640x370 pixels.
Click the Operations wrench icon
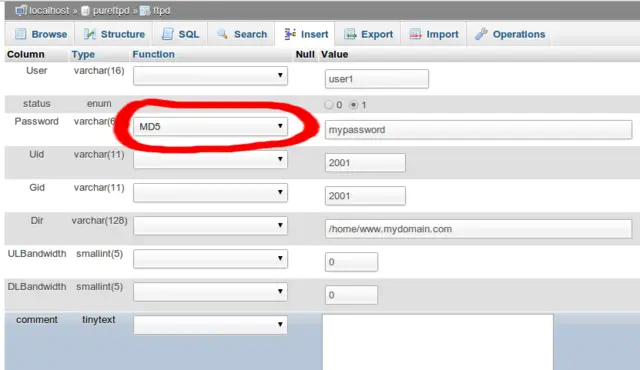click(x=481, y=34)
